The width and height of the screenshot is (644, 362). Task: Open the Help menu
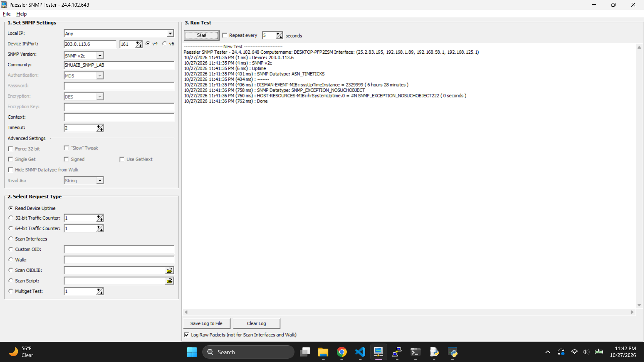point(21,14)
